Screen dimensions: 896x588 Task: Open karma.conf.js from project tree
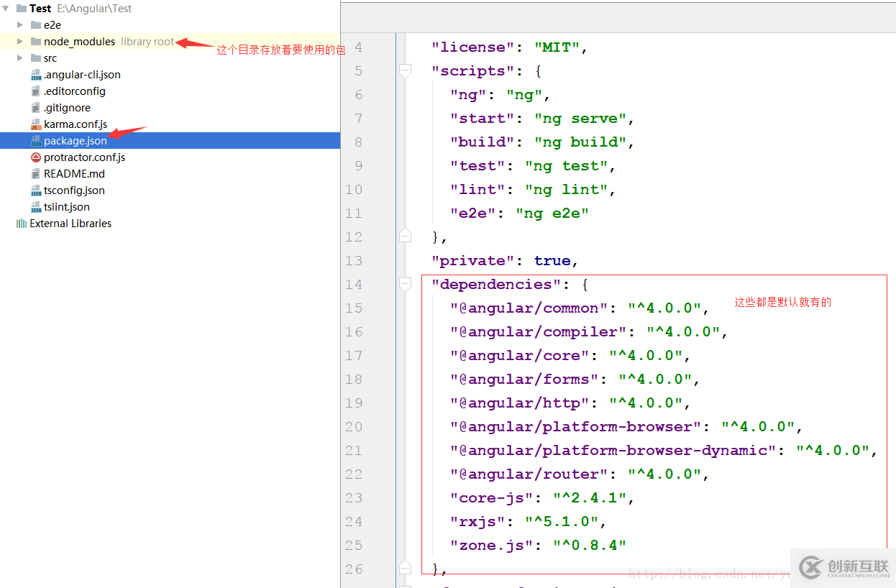pos(76,124)
